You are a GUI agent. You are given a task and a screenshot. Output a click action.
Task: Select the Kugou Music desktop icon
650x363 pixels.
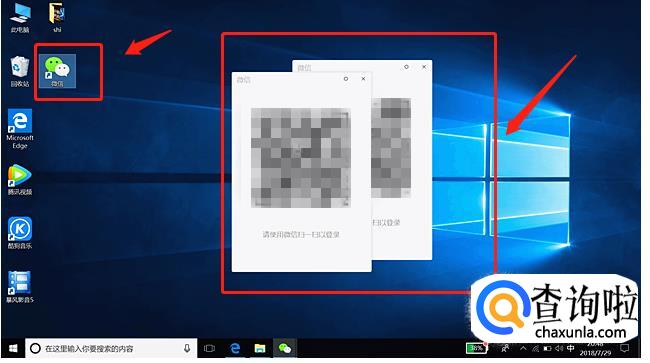tap(19, 233)
